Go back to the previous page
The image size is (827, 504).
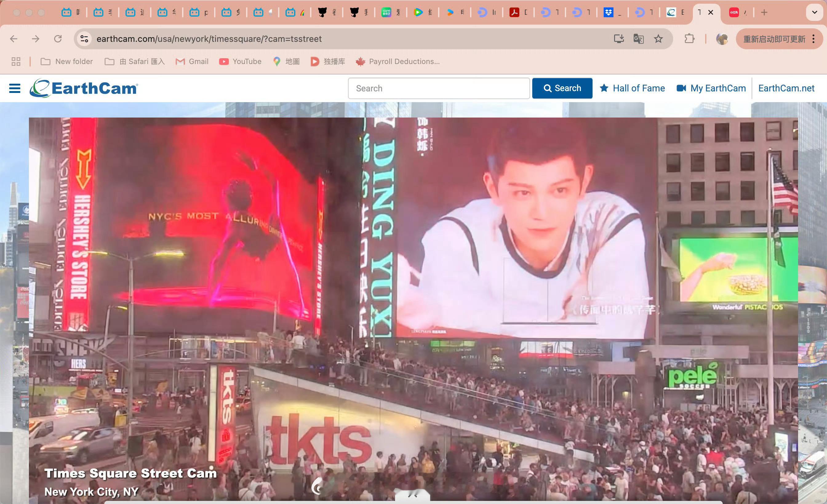point(14,39)
